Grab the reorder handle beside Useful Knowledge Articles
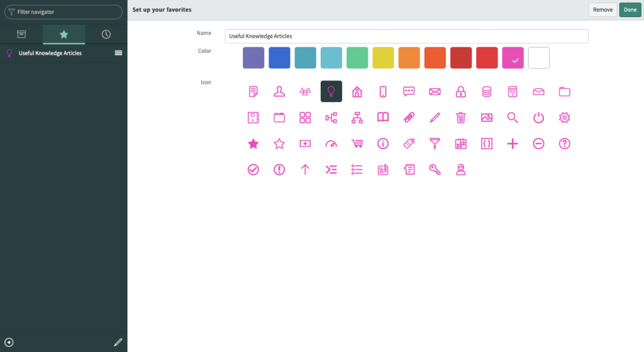Image resolution: width=644 pixels, height=352 pixels. click(x=118, y=53)
